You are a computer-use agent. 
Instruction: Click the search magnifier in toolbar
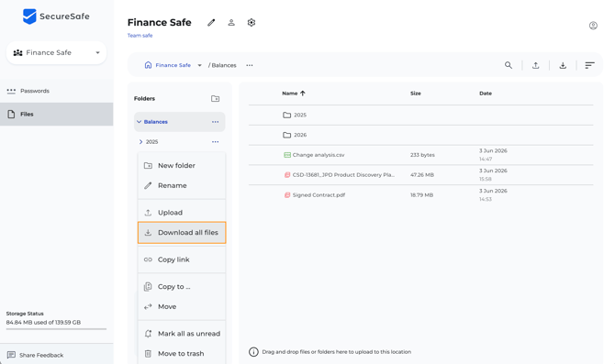point(509,65)
